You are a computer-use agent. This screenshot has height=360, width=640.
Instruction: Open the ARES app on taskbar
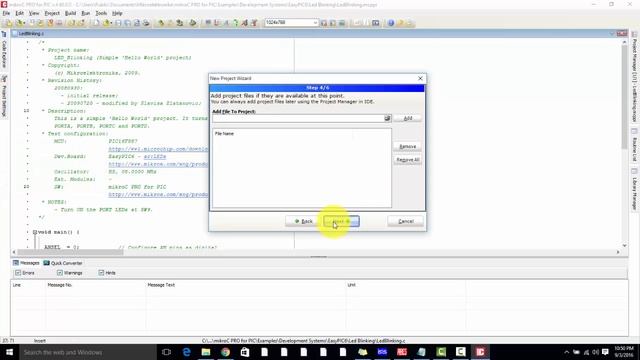[402, 352]
